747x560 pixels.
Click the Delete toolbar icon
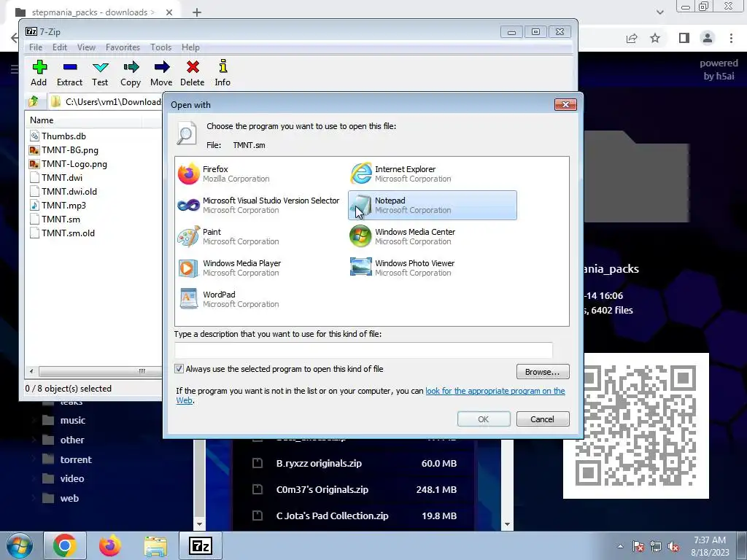pyautogui.click(x=193, y=73)
